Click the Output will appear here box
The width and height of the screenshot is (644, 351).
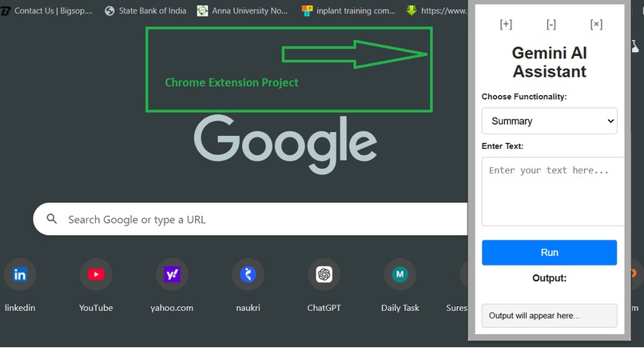(x=549, y=316)
